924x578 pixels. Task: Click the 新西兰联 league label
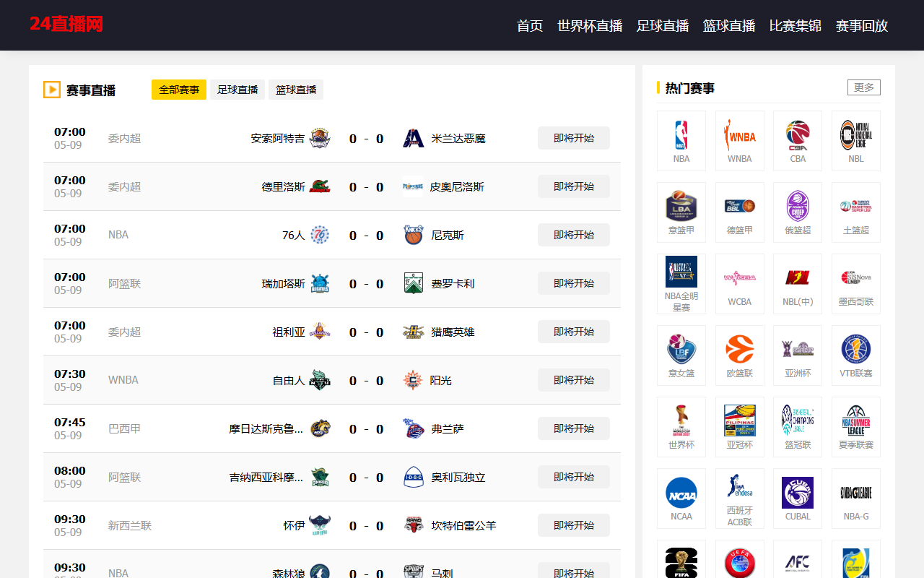coord(130,525)
